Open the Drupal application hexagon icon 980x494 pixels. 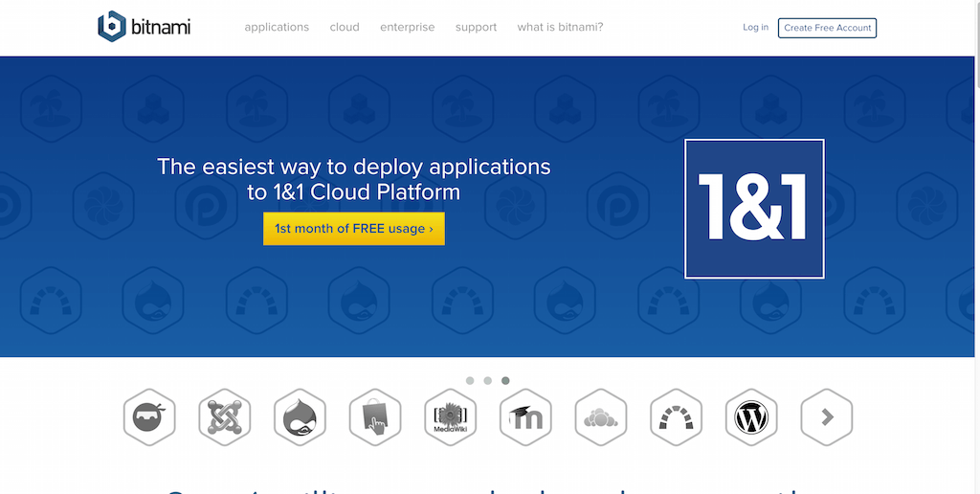[300, 417]
